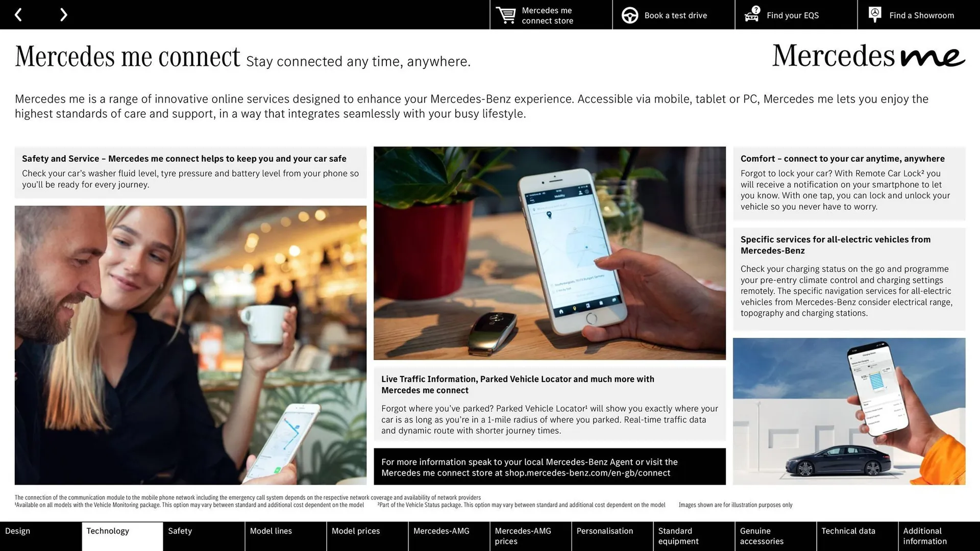
Task: Click the Find a Showroom location pin icon
Action: pyautogui.click(x=874, y=15)
